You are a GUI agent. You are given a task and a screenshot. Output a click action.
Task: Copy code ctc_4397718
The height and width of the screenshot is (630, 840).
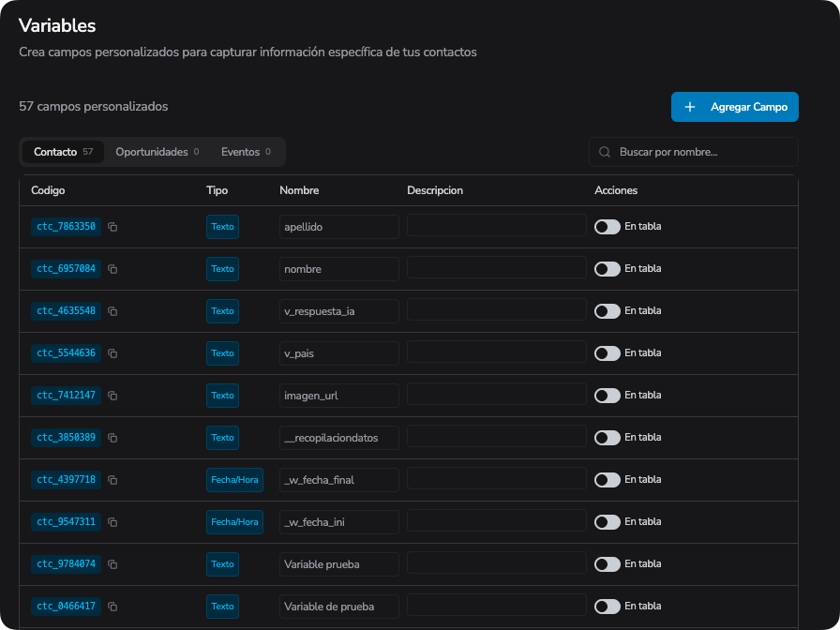(x=112, y=480)
